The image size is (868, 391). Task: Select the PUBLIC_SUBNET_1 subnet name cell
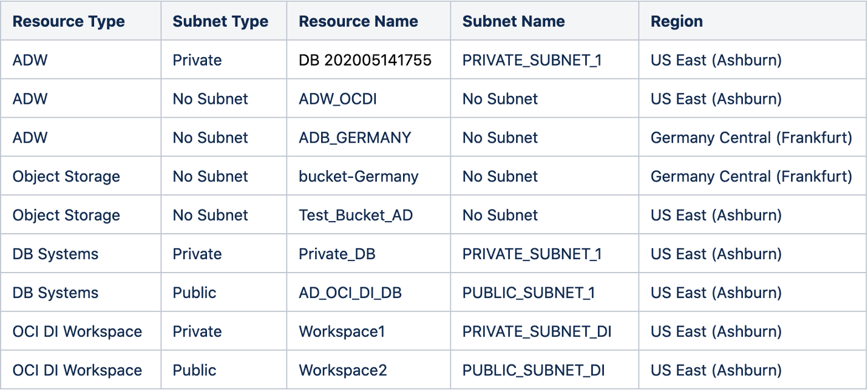point(528,293)
